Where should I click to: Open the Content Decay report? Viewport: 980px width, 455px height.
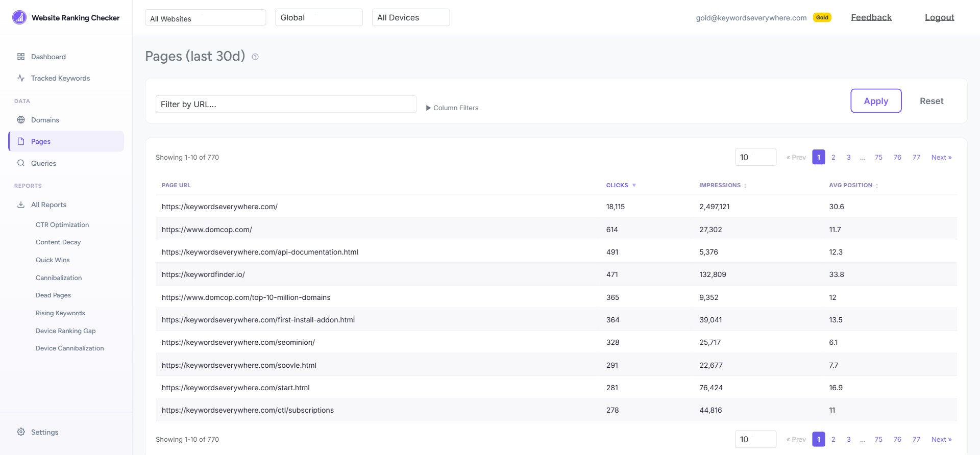click(58, 242)
